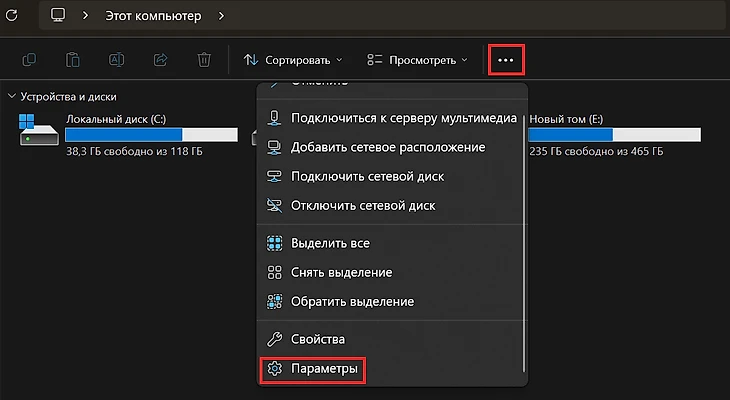Choose Подключиться к серверу мультимедиа
Viewport: 730px width, 400px height.
[391, 118]
